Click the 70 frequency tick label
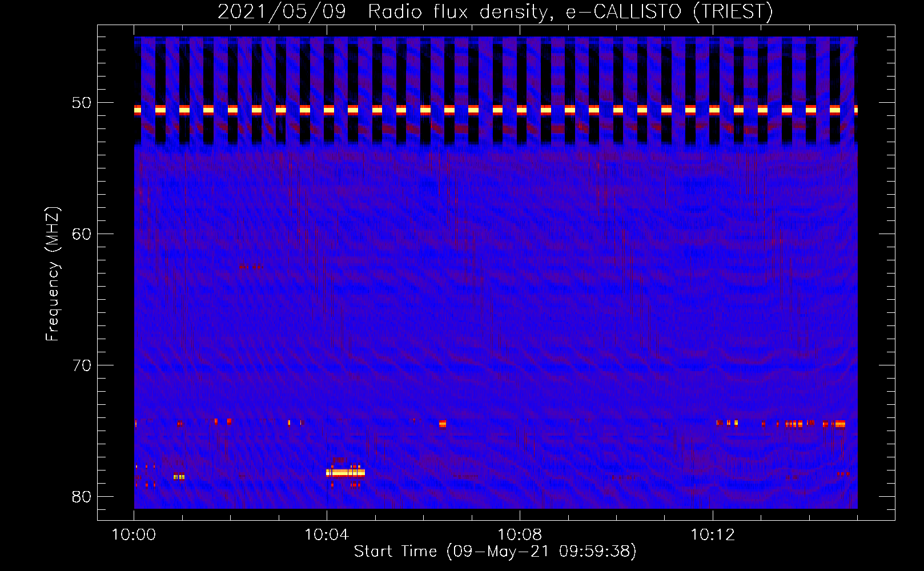This screenshot has width=924, height=571. coord(82,365)
